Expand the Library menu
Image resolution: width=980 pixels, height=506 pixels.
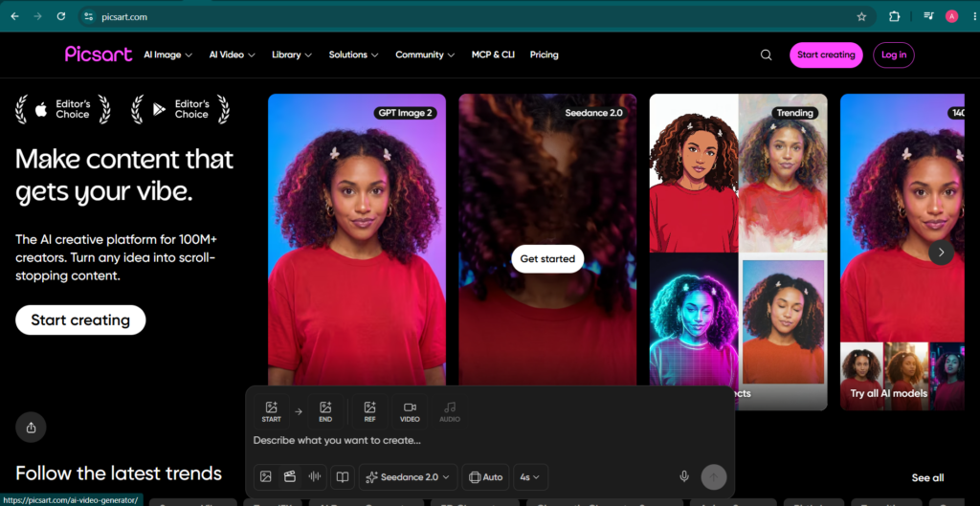[x=292, y=55]
